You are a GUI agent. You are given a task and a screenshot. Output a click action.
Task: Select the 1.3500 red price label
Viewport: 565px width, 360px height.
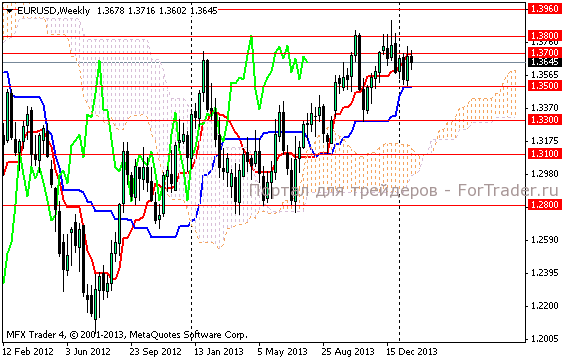(x=545, y=86)
